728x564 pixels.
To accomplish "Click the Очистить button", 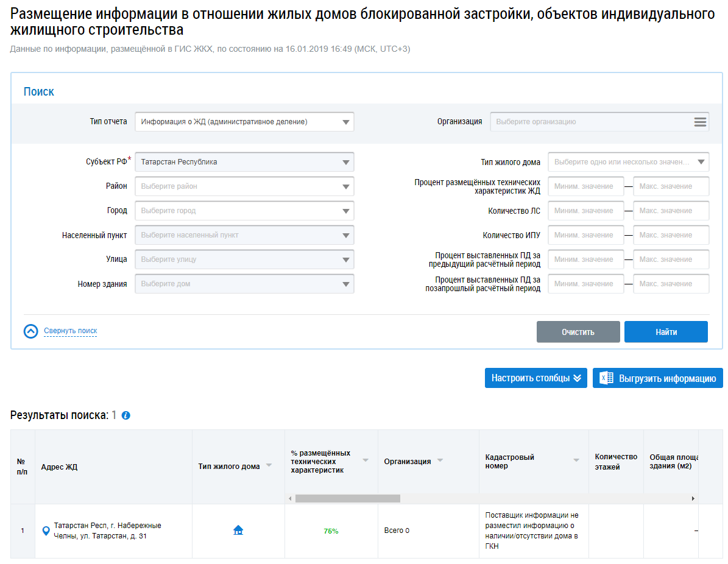I will point(578,332).
